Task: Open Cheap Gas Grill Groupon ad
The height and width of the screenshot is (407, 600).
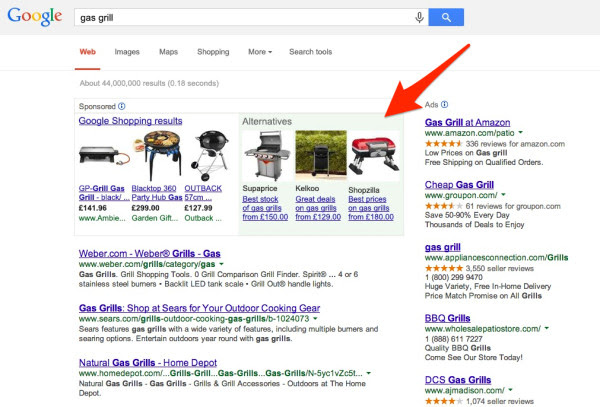Action: [x=459, y=185]
